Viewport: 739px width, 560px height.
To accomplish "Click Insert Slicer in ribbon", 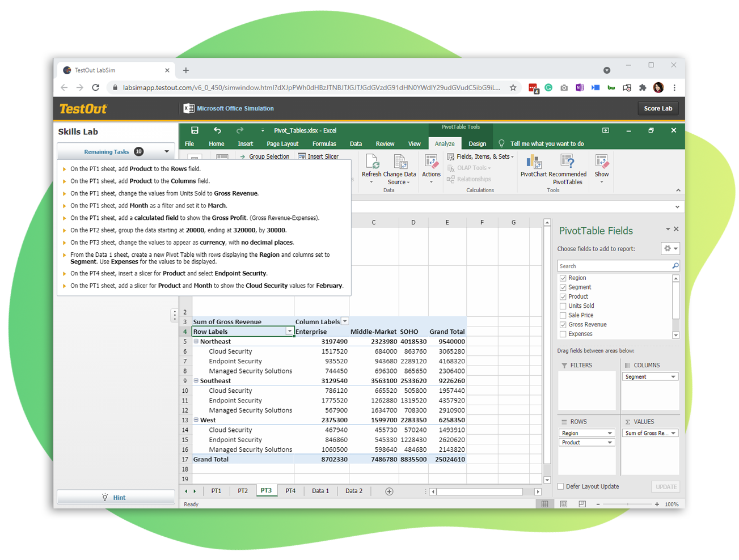I will 318,156.
